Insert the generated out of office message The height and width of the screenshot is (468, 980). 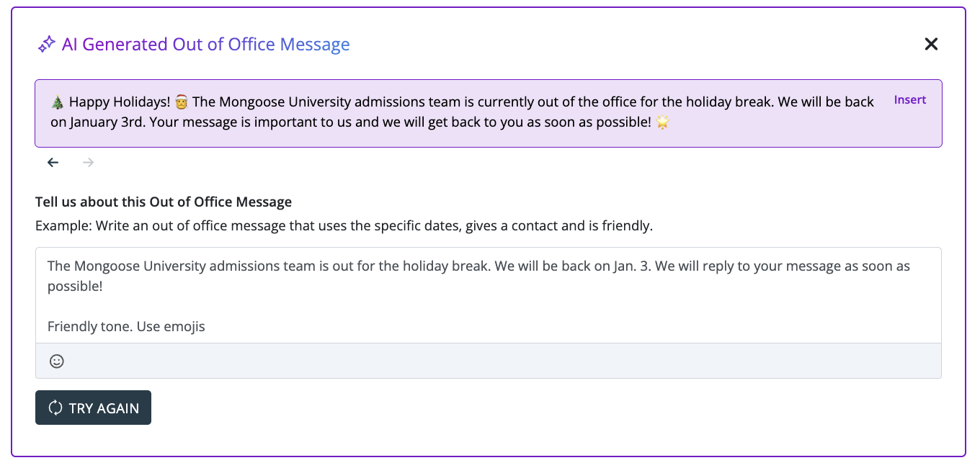pos(909,100)
